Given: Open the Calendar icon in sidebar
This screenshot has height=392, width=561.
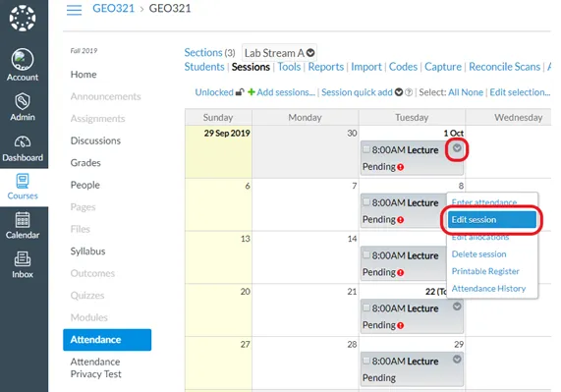Looking at the screenshot, I should 23,220.
